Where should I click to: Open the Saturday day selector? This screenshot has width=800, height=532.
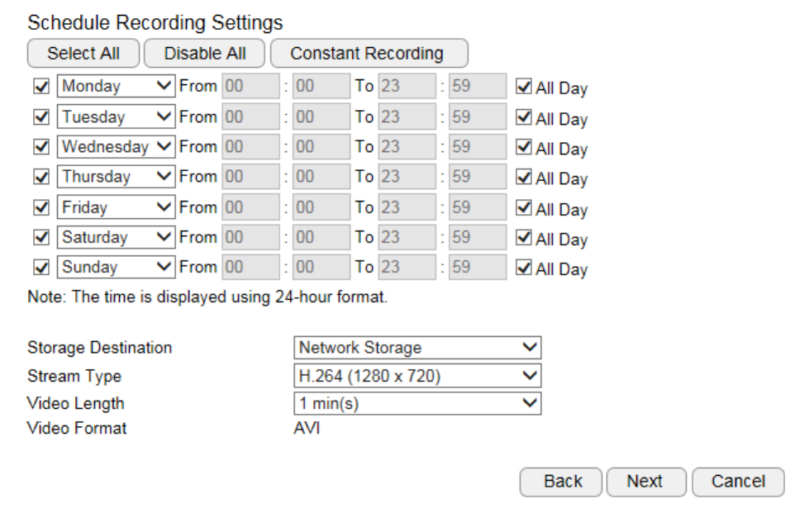tap(117, 238)
